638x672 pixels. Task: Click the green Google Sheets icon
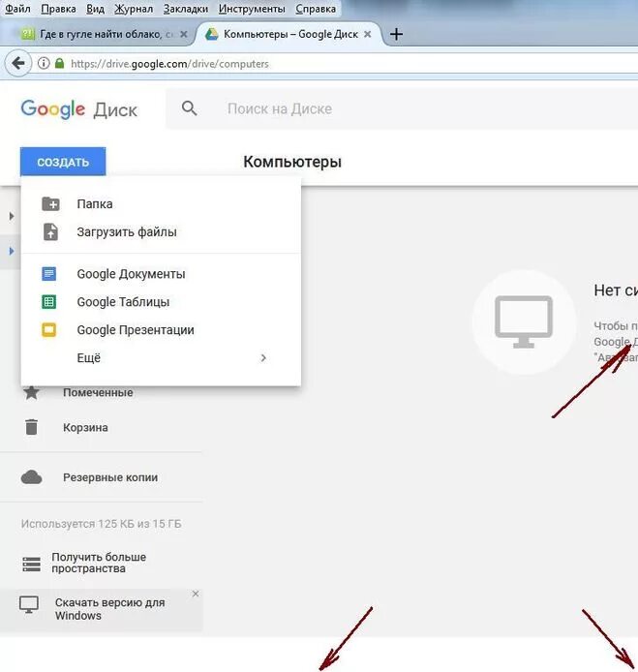(x=48, y=302)
